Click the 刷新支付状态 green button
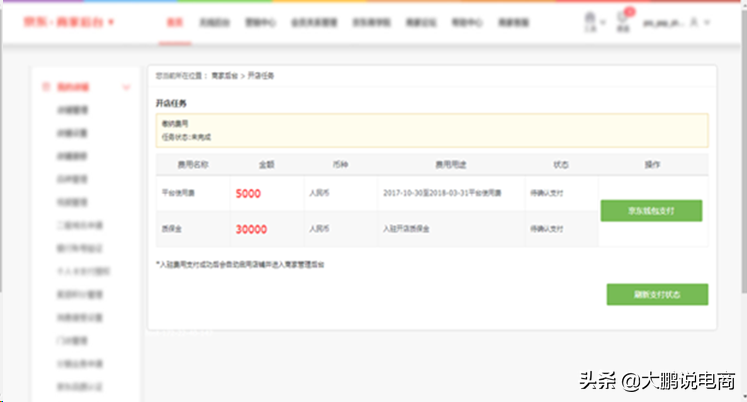 click(x=657, y=294)
